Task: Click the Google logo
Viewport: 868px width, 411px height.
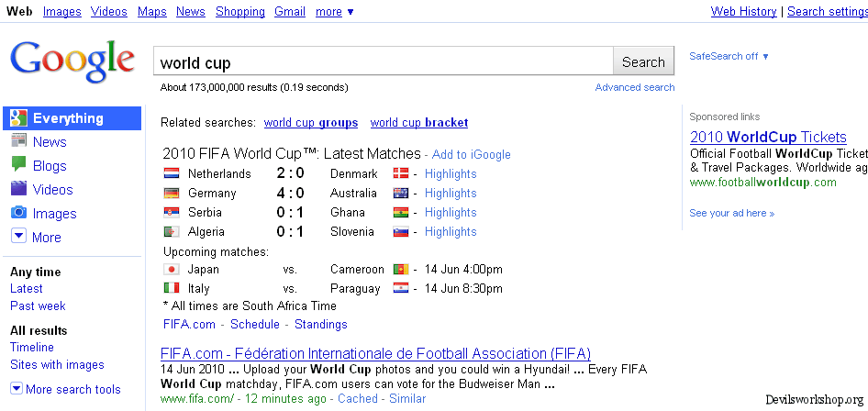Action: [72, 61]
